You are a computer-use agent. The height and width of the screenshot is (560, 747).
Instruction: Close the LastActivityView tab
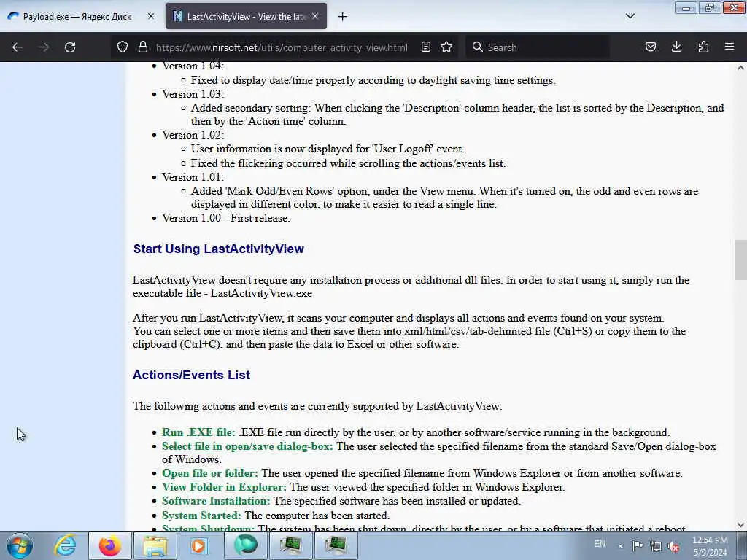point(315,16)
